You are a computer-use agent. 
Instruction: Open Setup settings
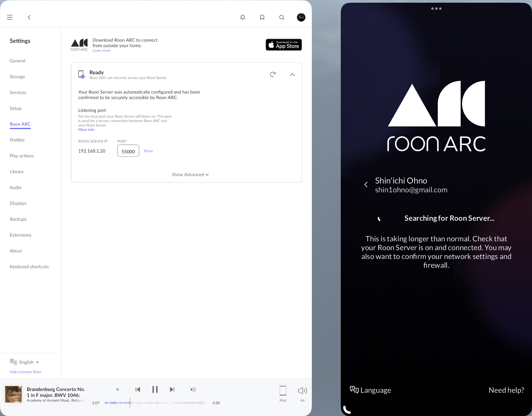click(15, 108)
